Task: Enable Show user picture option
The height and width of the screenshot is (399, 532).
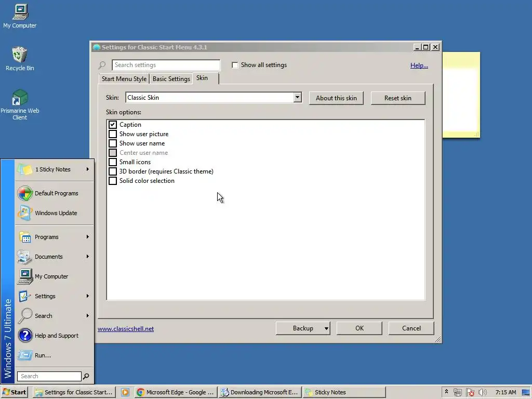Action: (x=113, y=134)
